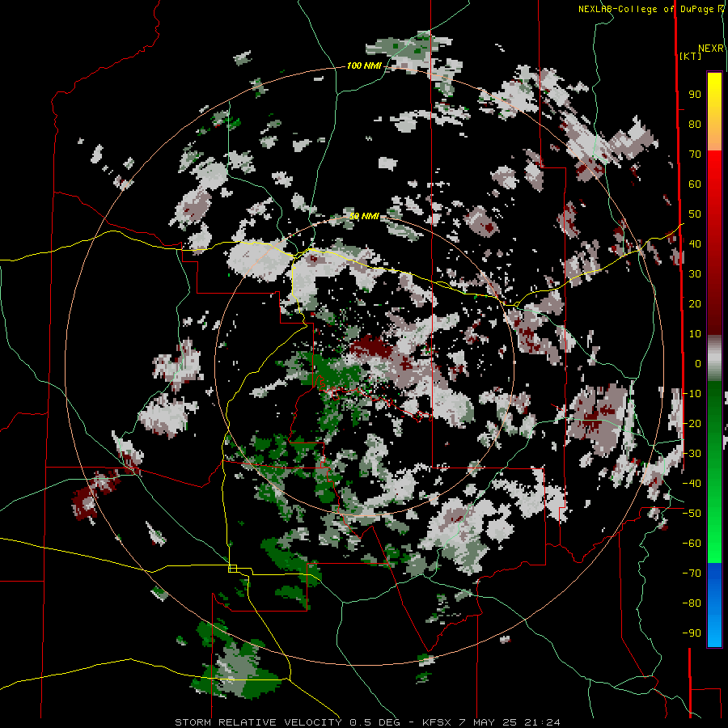
Task: Click the positive 10 value on velocity scale
Action: (695, 334)
